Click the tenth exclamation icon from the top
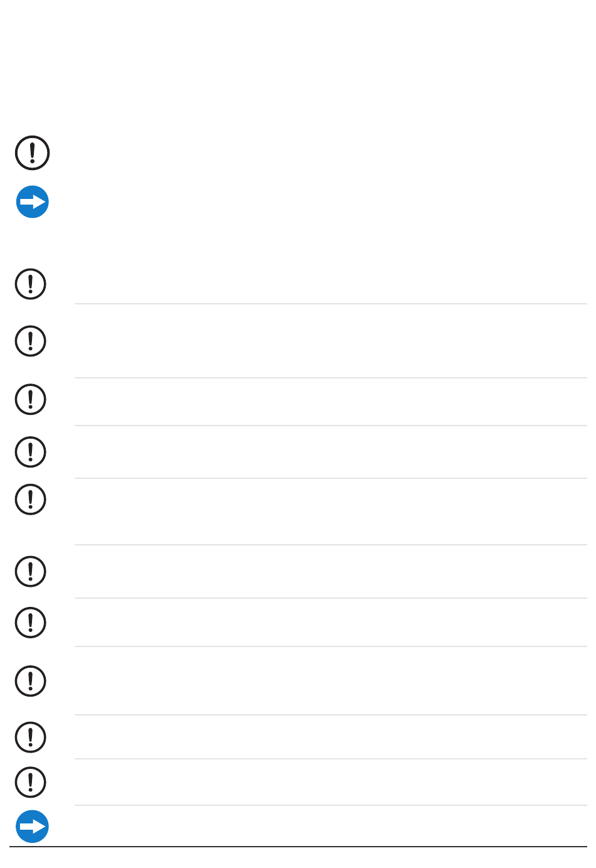This screenshot has height=868, width=596. 31,737
